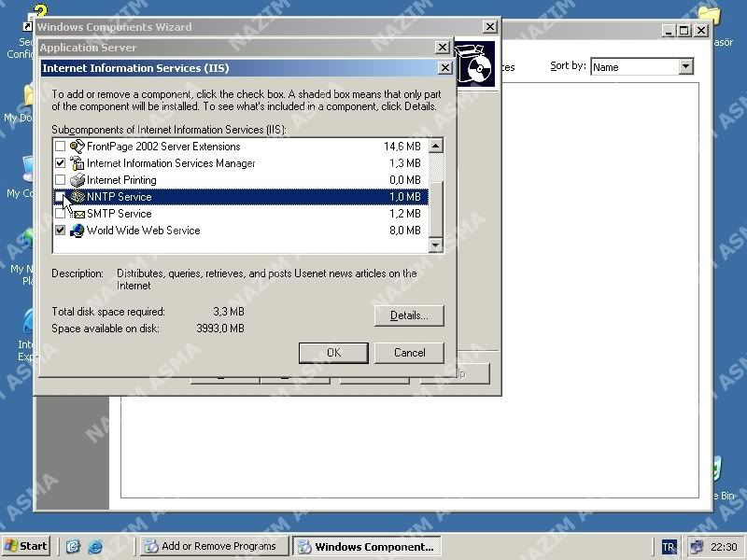The width and height of the screenshot is (747, 560).
Task: Check the SMTP Service checkbox
Action: (60, 214)
